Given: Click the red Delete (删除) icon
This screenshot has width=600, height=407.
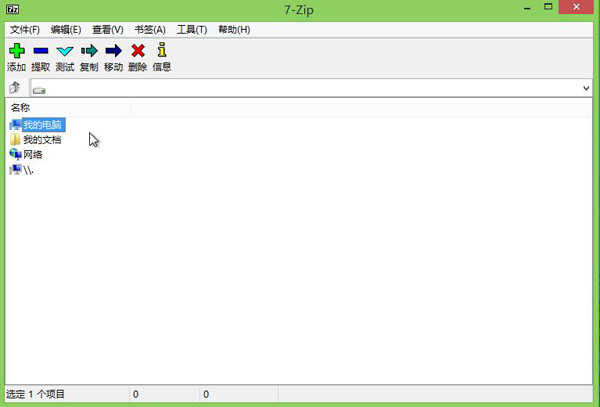Looking at the screenshot, I should pyautogui.click(x=138, y=50).
